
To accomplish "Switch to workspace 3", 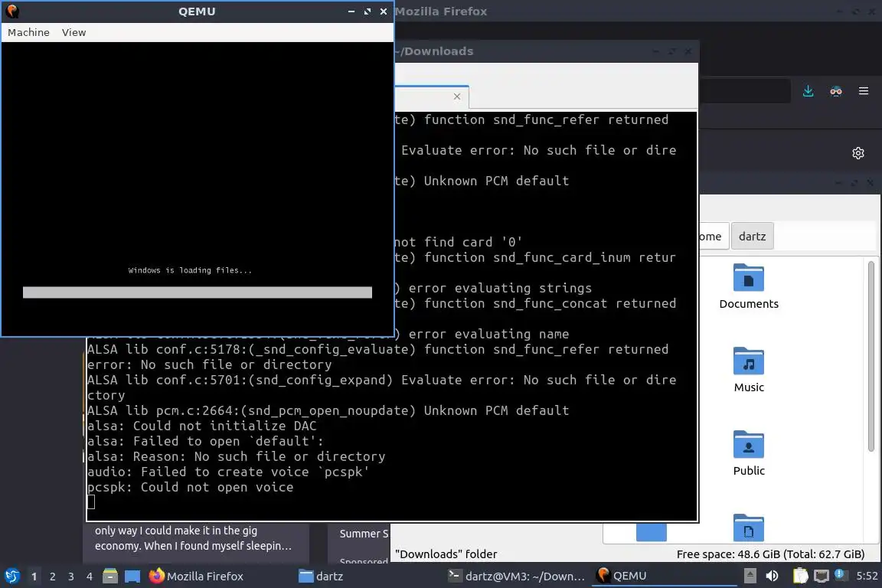I will click(71, 577).
